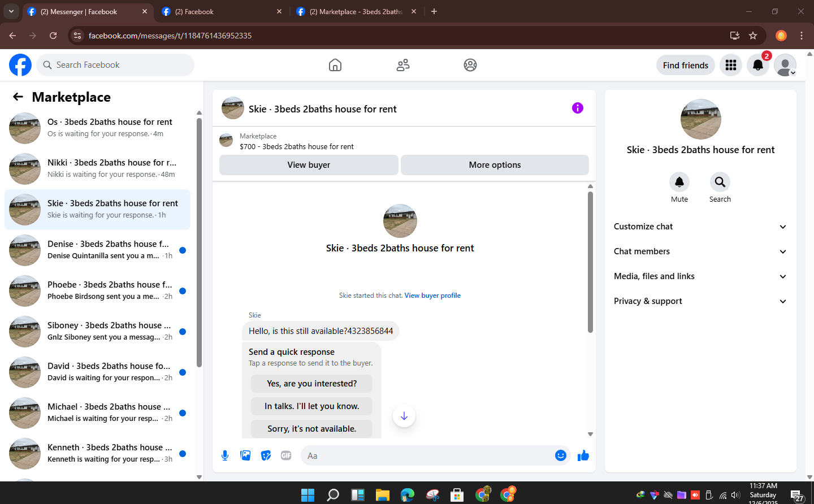
Task: Open Phoebe conversation in the list
Action: pyautogui.click(x=97, y=290)
